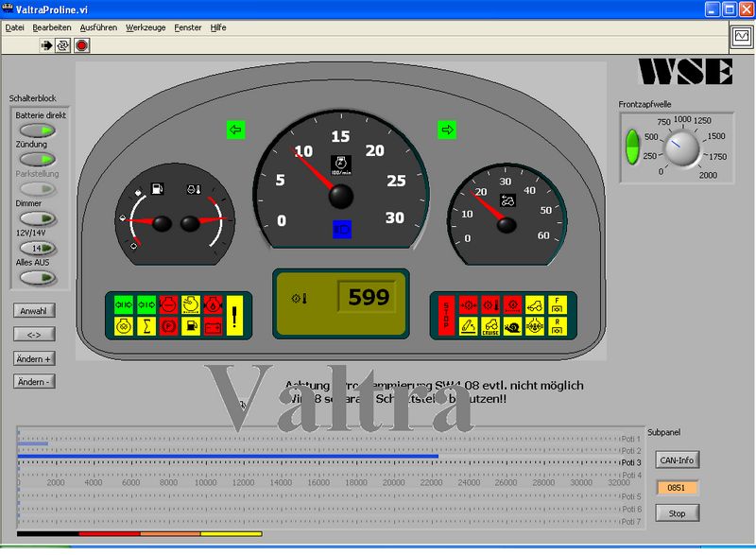This screenshot has height=555, width=756.
Task: Click the engine RPM icon in the tachometer
Action: pos(341,165)
